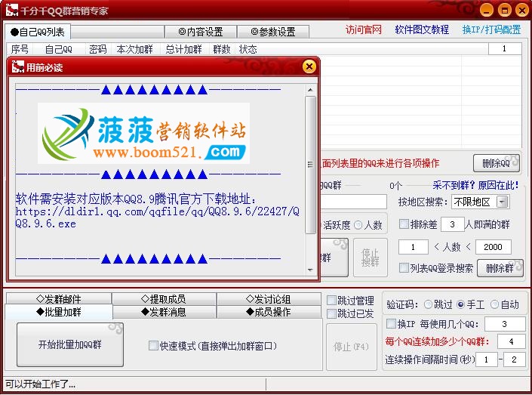Select the 人数 sort radio button

click(358, 225)
